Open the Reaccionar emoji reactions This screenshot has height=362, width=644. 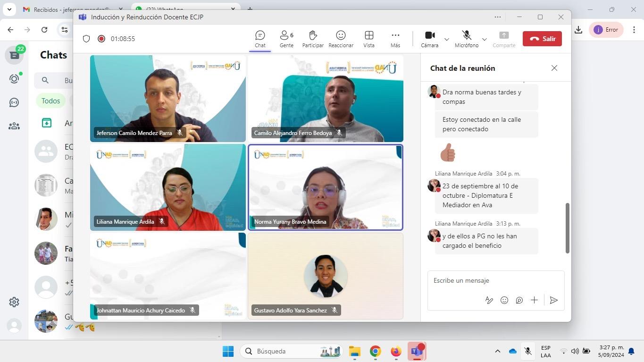click(x=341, y=39)
